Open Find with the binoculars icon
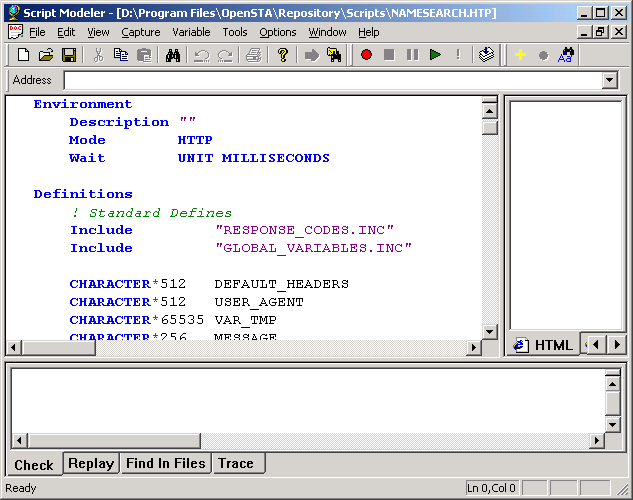The height and width of the screenshot is (500, 633). [x=173, y=55]
